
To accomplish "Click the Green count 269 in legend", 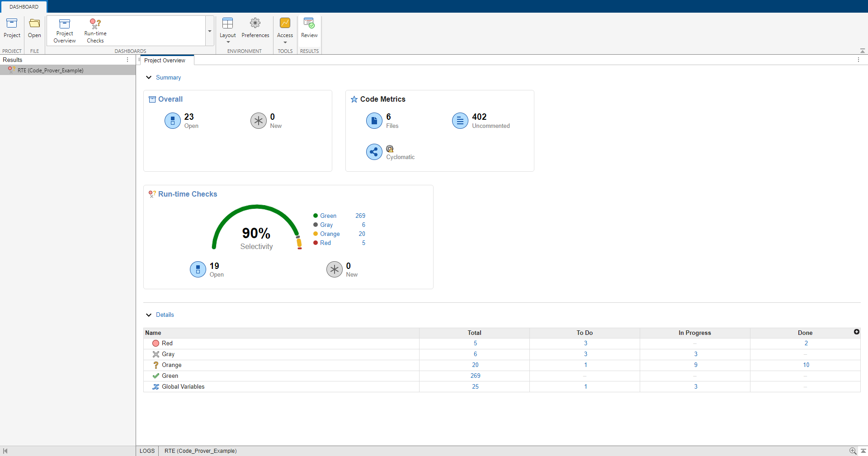I will point(360,216).
